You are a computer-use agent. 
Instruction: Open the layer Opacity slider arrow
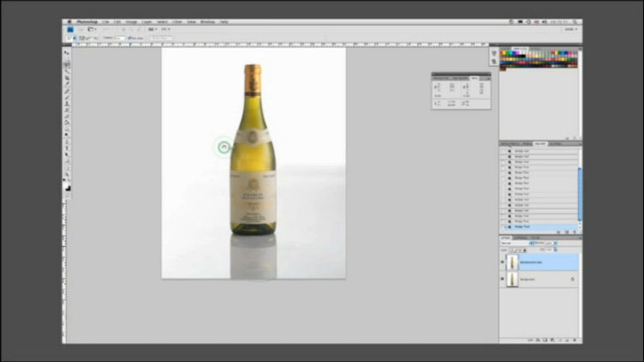(556, 244)
